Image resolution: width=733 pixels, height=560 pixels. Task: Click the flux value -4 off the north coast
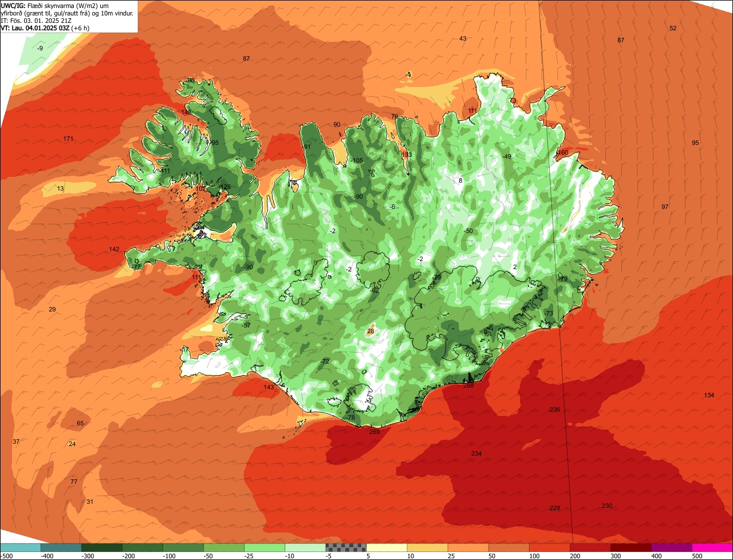click(408, 74)
